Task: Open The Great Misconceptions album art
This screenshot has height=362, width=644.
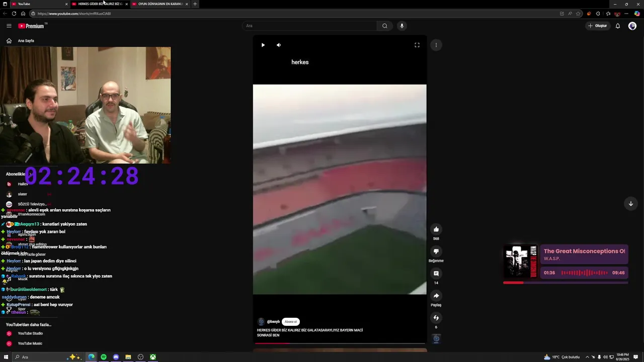Action: click(521, 261)
